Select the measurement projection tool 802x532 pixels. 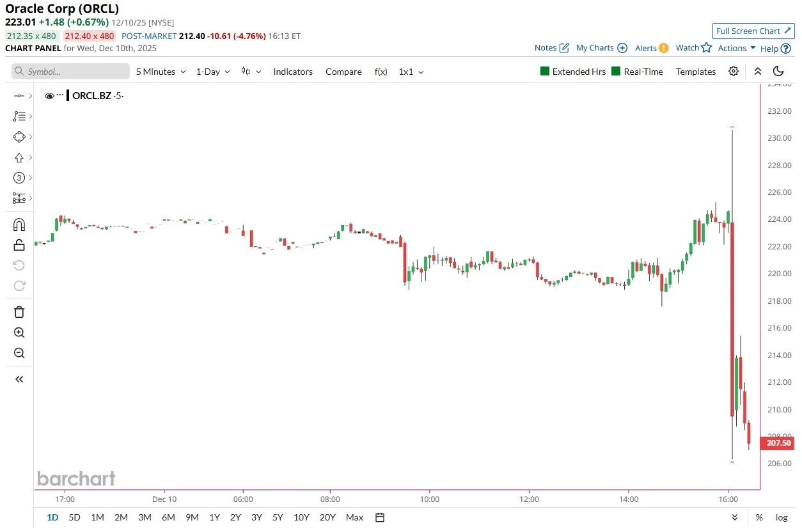19,198
